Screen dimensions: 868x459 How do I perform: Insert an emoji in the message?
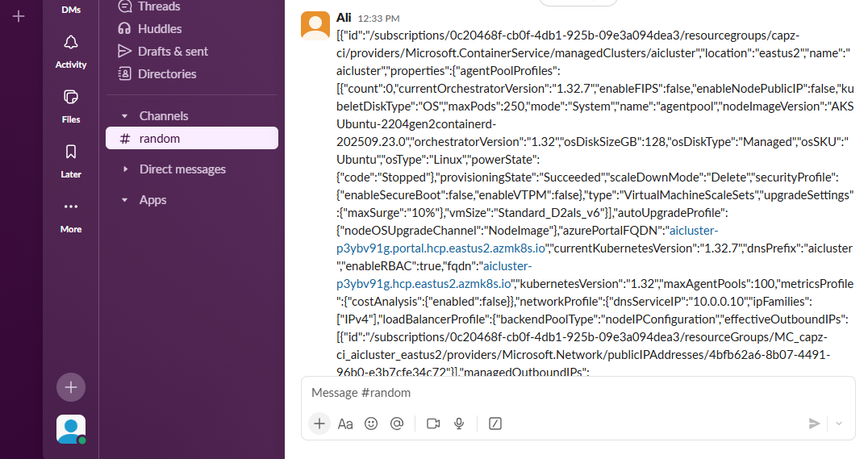click(x=371, y=424)
